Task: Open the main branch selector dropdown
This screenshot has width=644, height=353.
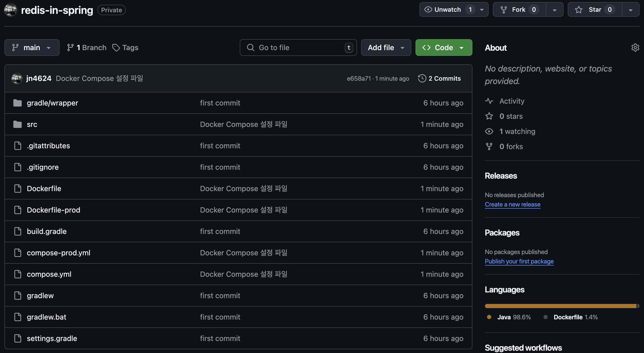Action: coord(32,48)
